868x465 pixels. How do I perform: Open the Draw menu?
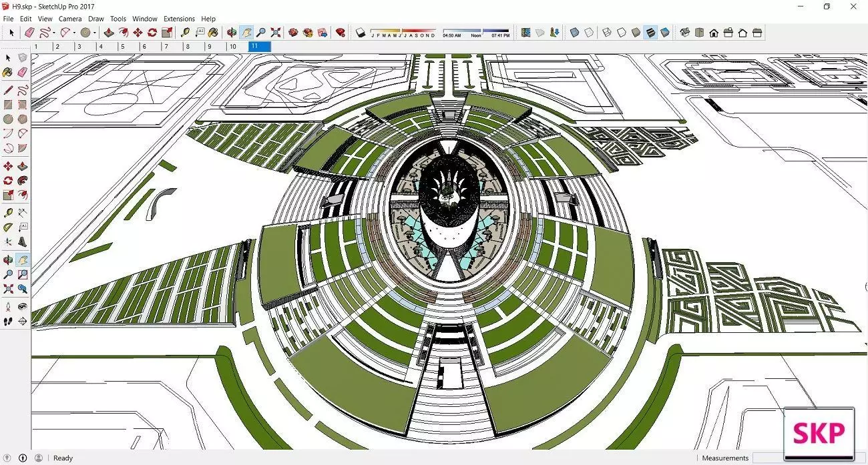(x=96, y=19)
